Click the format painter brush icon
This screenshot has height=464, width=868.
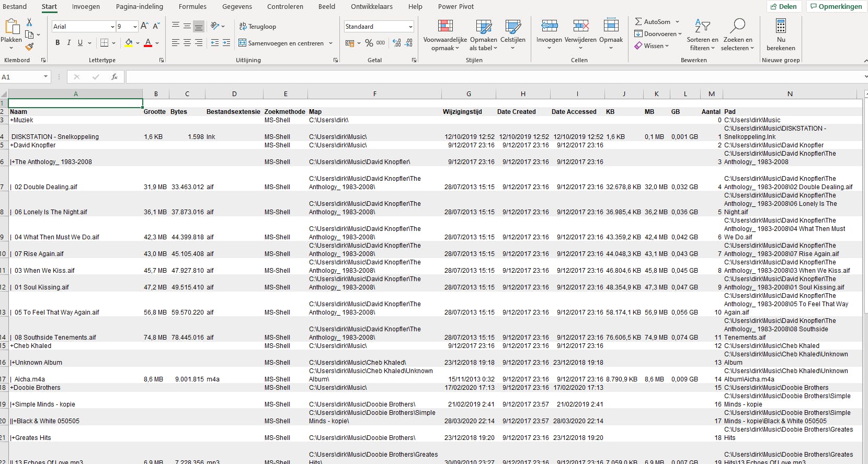tap(29, 47)
